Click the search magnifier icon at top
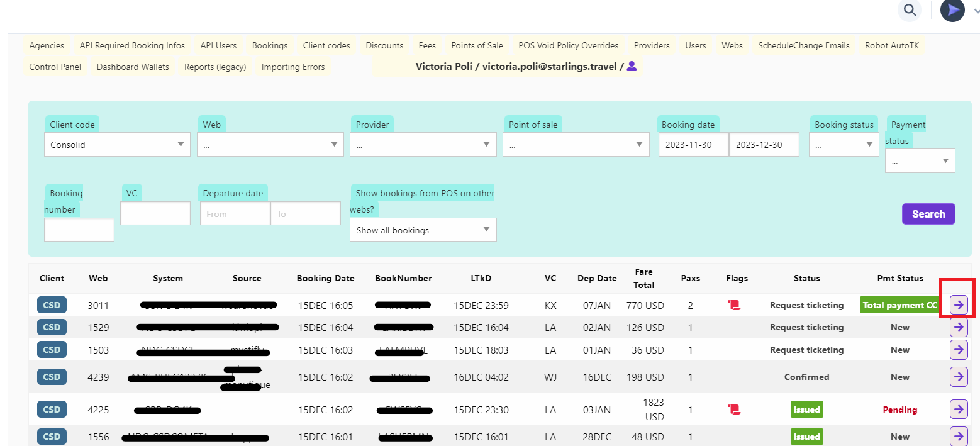The width and height of the screenshot is (980, 446). 909,9
